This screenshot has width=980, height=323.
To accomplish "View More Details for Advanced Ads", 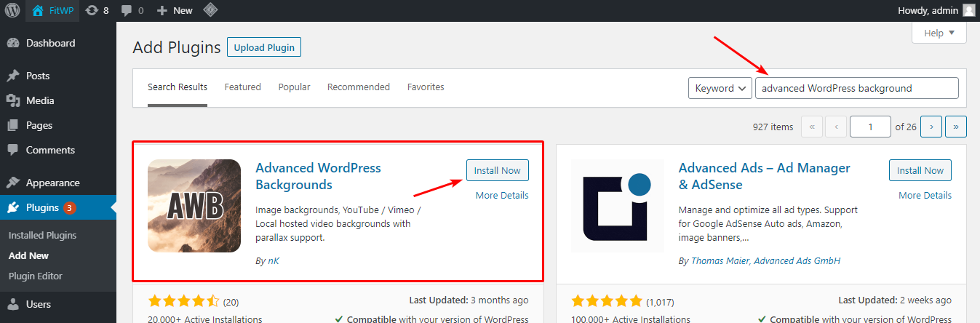I will click(x=925, y=195).
